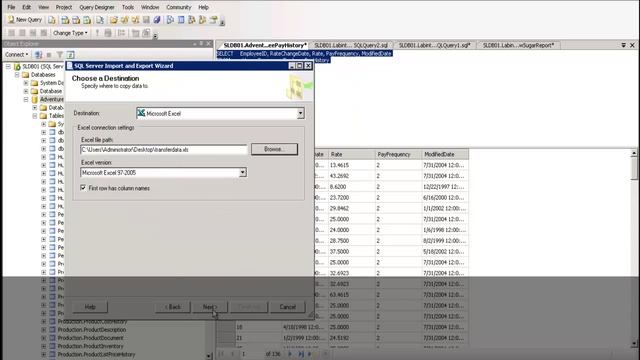The height and width of the screenshot is (360, 640).
Task: Open Template Explorer from the toolbar
Action: 202,20
